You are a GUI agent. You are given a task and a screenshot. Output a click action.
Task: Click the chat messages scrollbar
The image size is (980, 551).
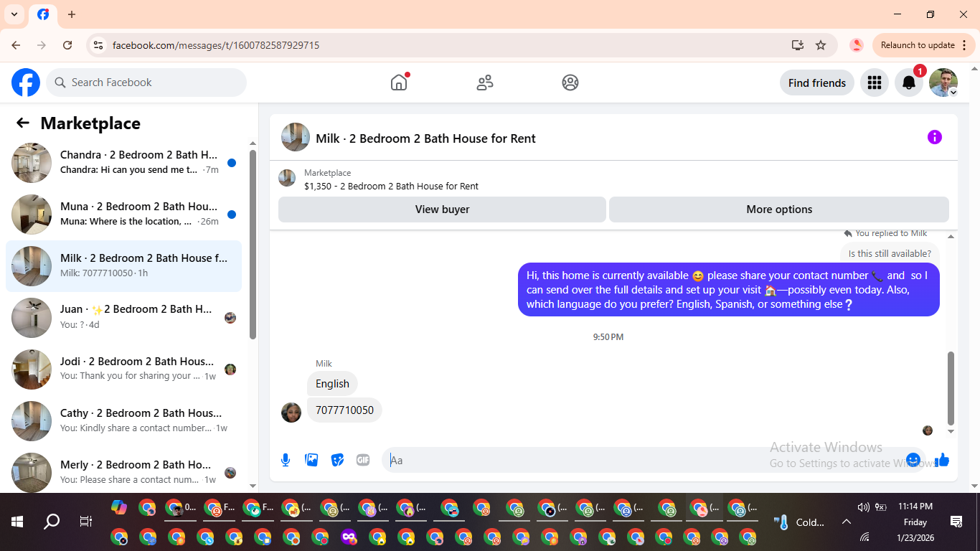[951, 387]
